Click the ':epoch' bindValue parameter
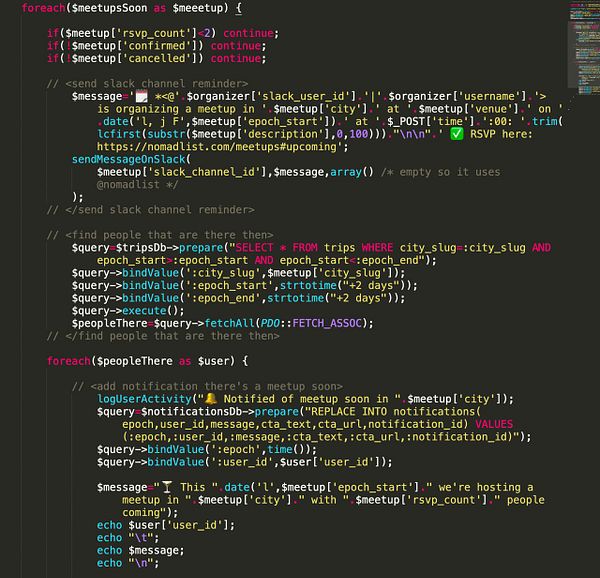Screen dimensions: 600x578 236,450
